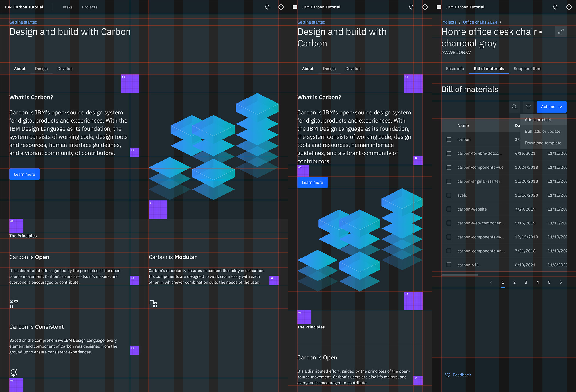
Task: Click the Carbon is Consistent globe icon
Action: (x=14, y=373)
